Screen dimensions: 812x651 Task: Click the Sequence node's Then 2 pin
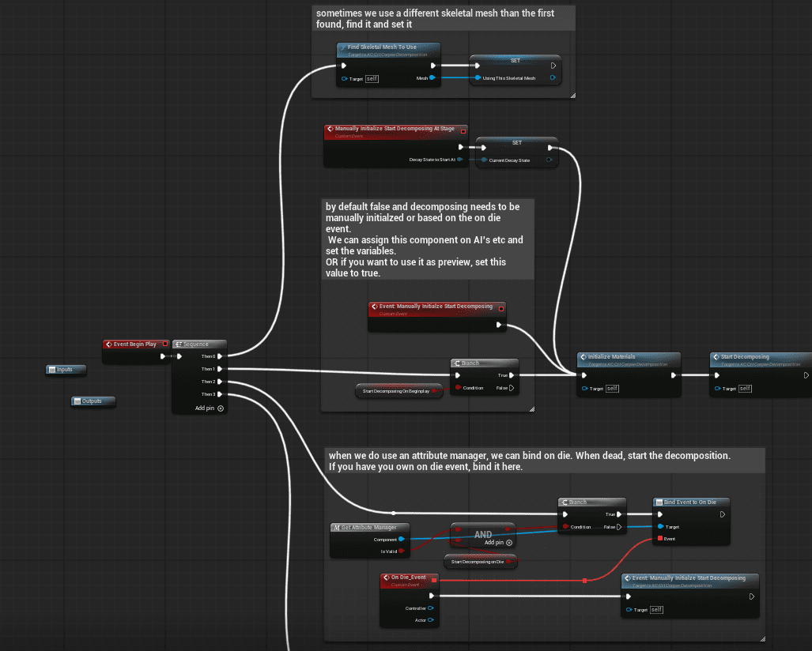click(220, 382)
